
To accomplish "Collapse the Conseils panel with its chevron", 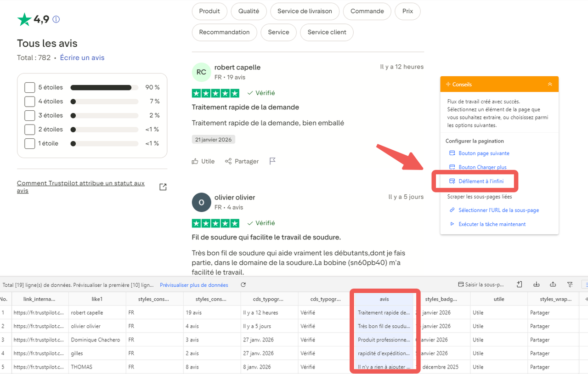I will 550,84.
